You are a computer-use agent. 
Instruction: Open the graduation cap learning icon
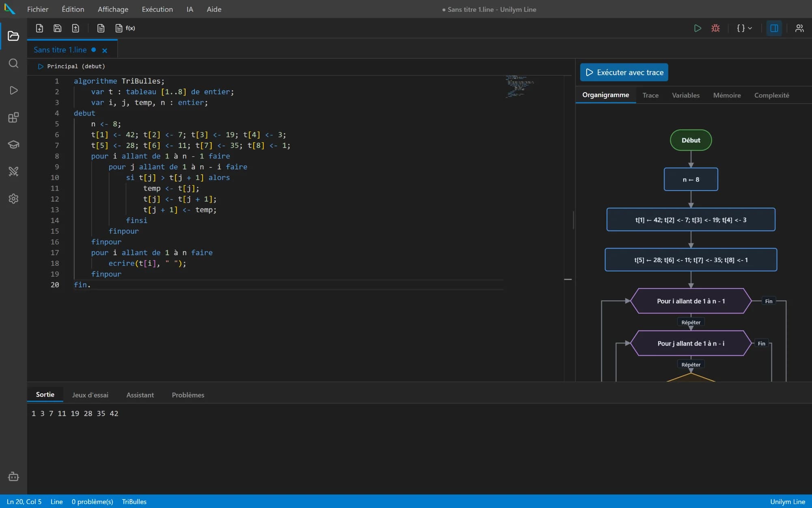point(13,145)
